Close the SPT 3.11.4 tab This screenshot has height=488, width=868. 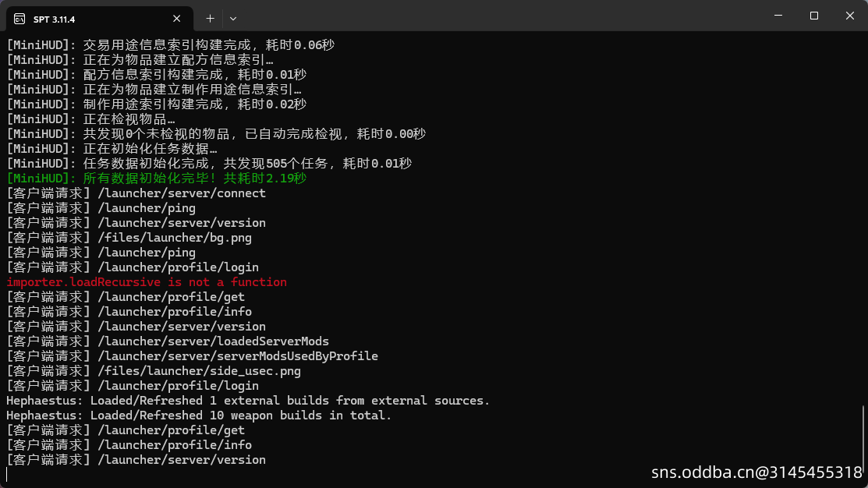pos(179,18)
